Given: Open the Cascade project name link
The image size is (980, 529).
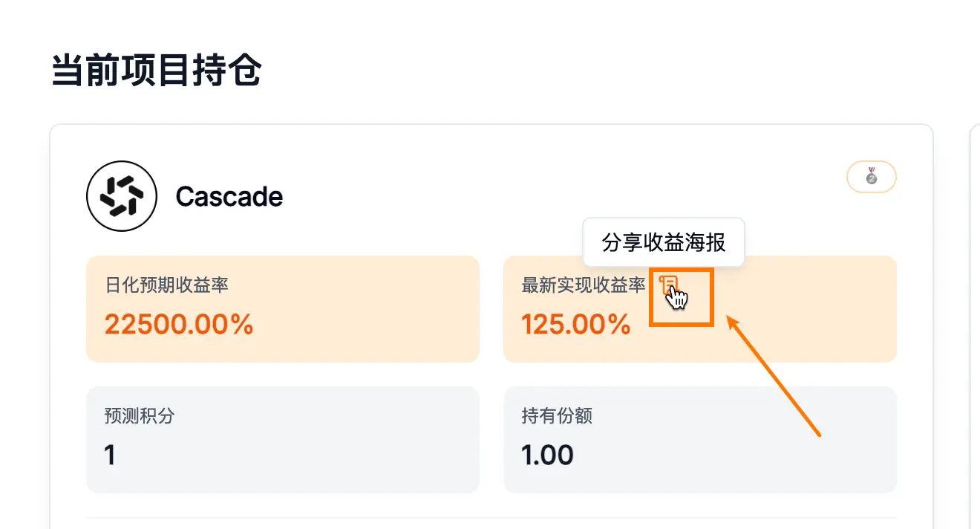Looking at the screenshot, I should click(229, 197).
